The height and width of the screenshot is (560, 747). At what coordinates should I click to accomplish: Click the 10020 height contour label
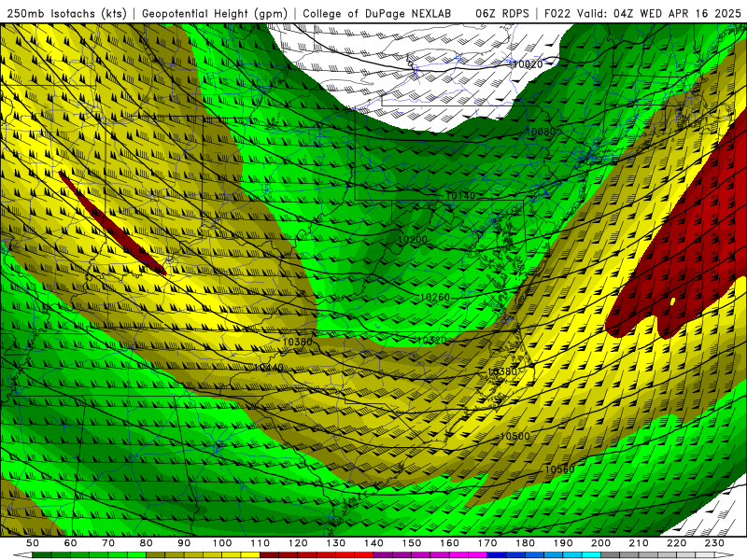point(527,64)
